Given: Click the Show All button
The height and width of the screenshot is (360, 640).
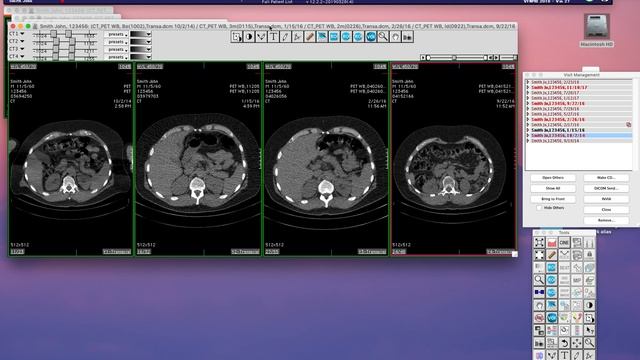Looking at the screenshot, I should (x=553, y=189).
